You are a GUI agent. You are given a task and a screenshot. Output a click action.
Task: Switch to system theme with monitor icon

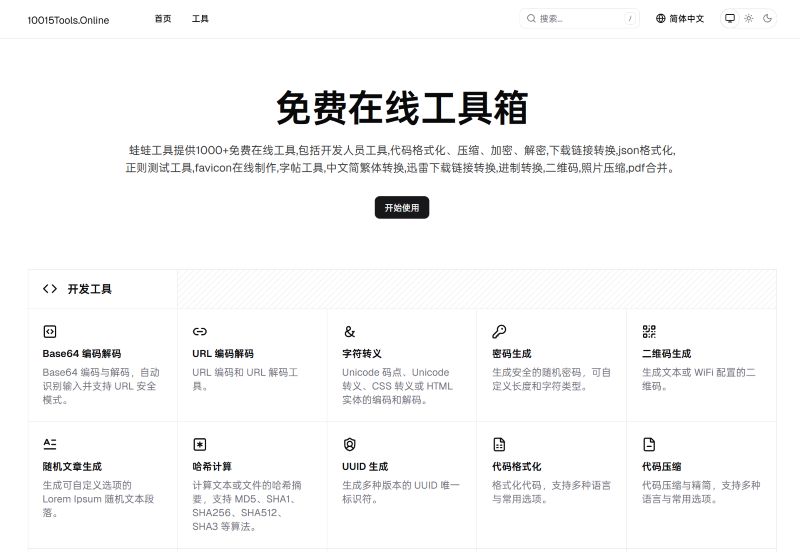730,18
